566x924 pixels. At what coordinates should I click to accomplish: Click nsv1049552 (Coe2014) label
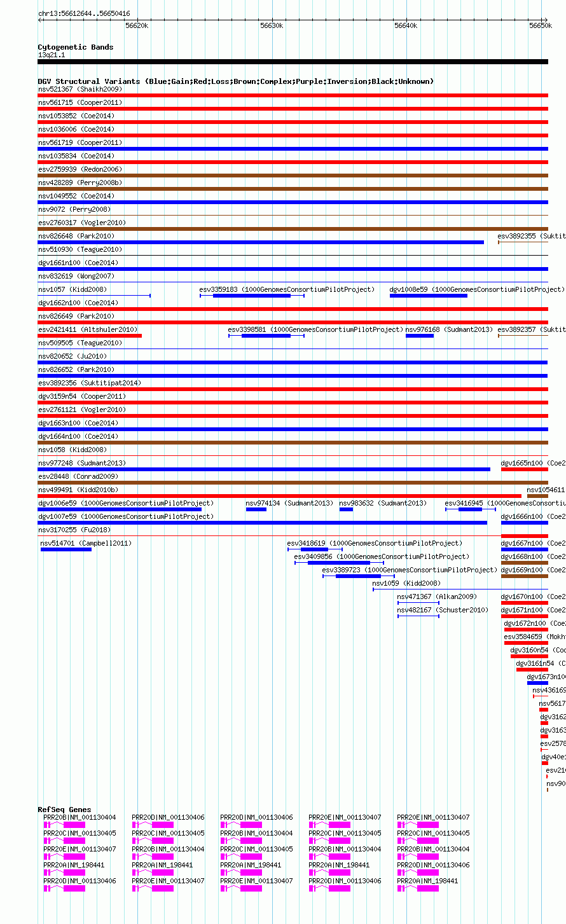click(76, 196)
